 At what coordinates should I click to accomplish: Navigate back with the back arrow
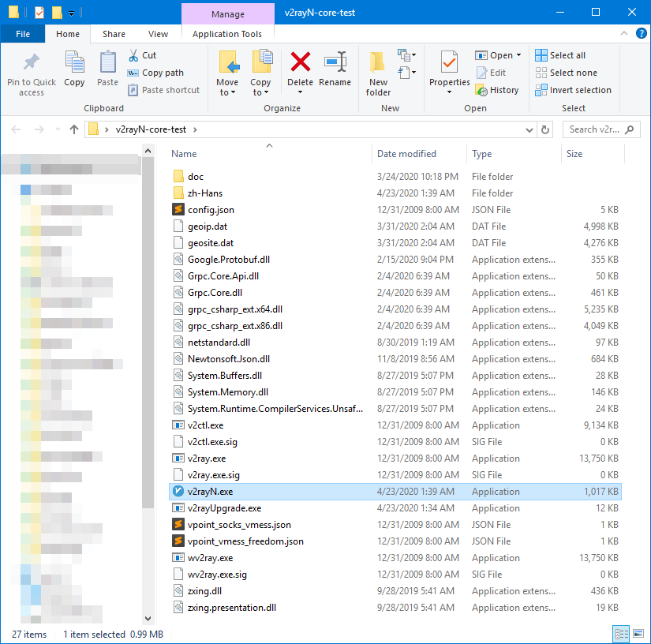pyautogui.click(x=16, y=130)
